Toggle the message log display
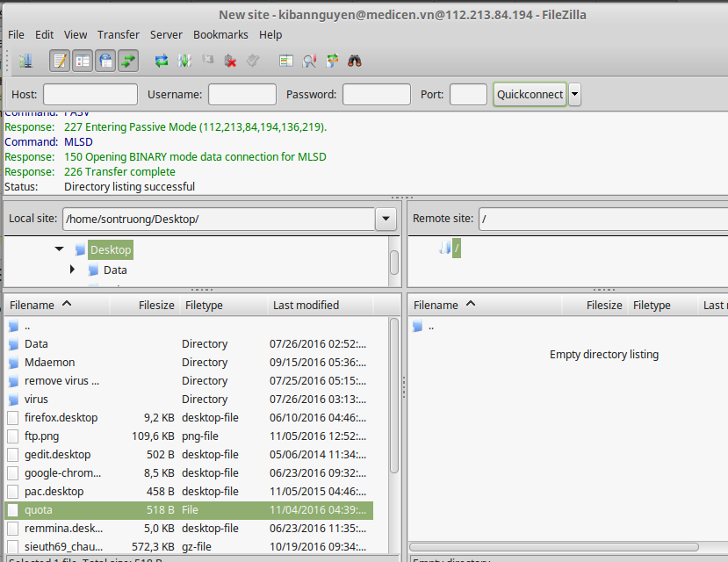The height and width of the screenshot is (562, 728). pos(60,61)
